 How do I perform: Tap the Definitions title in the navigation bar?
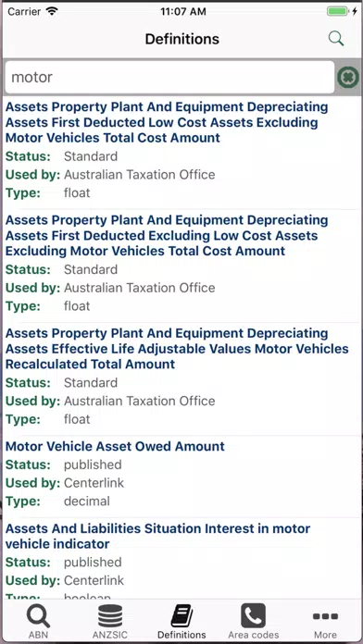(x=182, y=39)
